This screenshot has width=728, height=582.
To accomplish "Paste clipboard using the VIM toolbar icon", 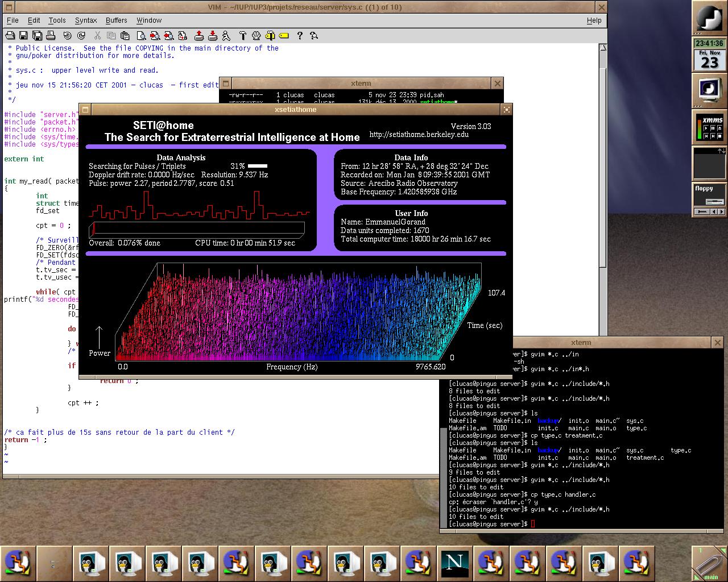I will coord(125,35).
